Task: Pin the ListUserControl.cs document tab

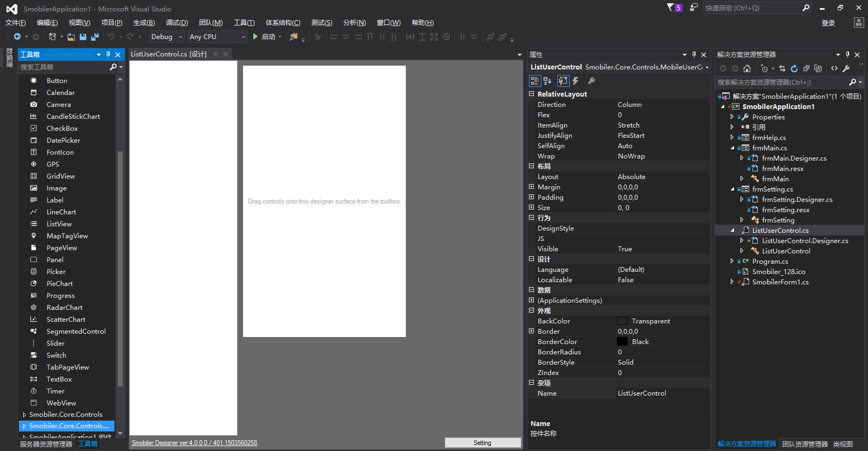Action: point(216,54)
